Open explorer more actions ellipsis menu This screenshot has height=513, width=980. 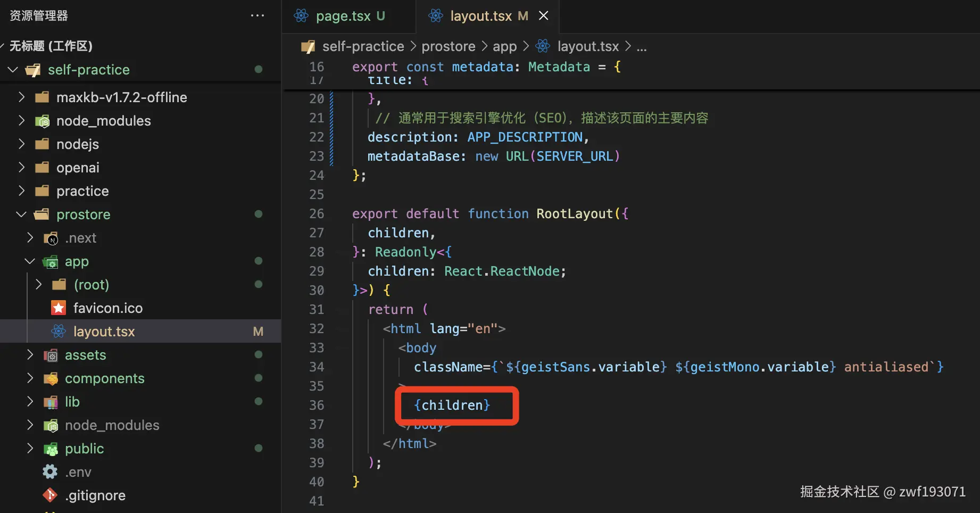click(x=258, y=15)
